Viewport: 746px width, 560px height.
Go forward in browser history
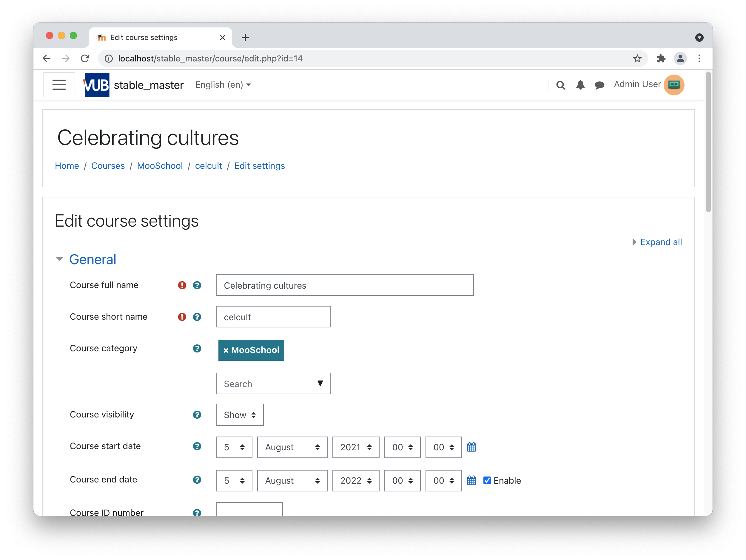pos(66,59)
